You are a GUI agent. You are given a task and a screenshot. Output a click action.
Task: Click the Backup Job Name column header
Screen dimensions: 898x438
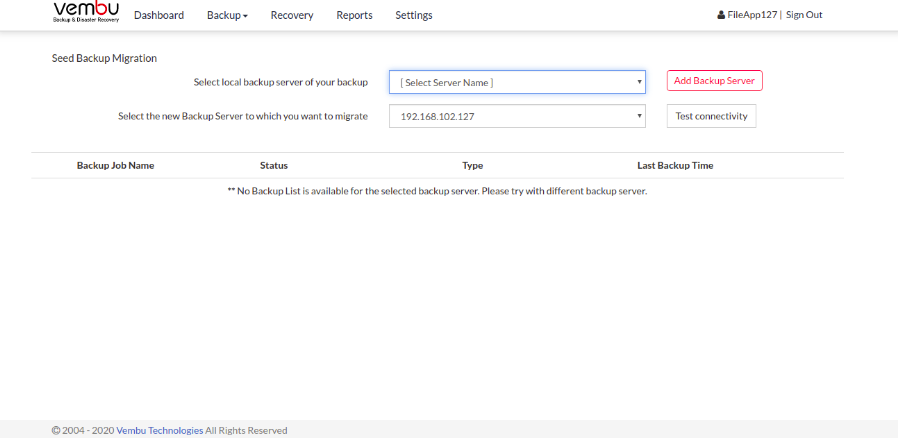[x=116, y=165]
